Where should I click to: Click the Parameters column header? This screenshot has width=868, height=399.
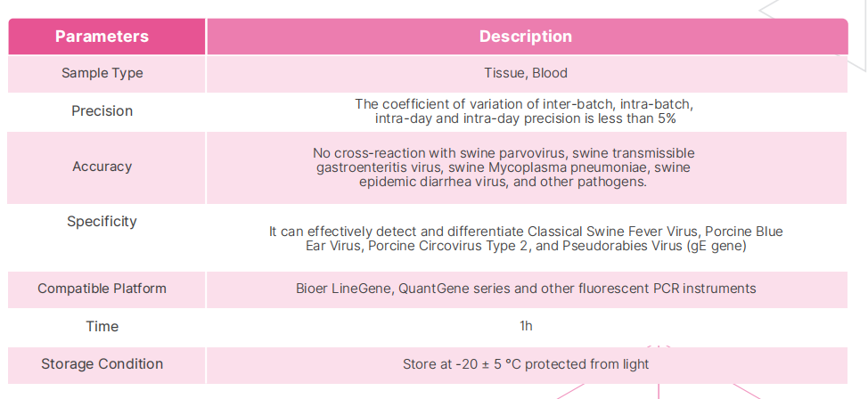coord(102,37)
